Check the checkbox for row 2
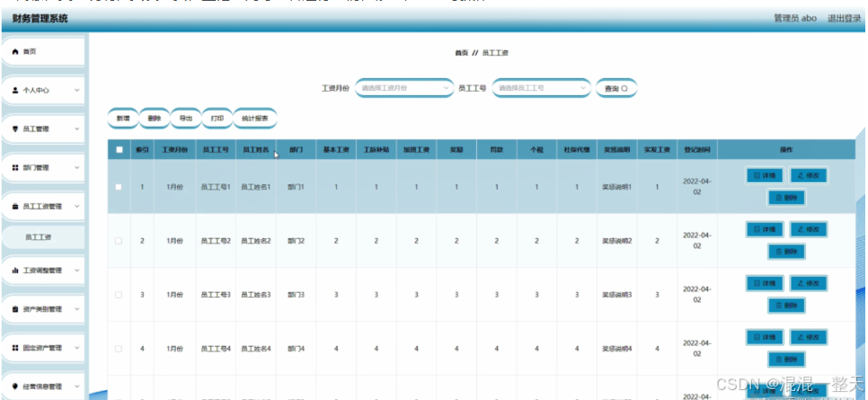Screen dimensions: 868x400 point(119,241)
